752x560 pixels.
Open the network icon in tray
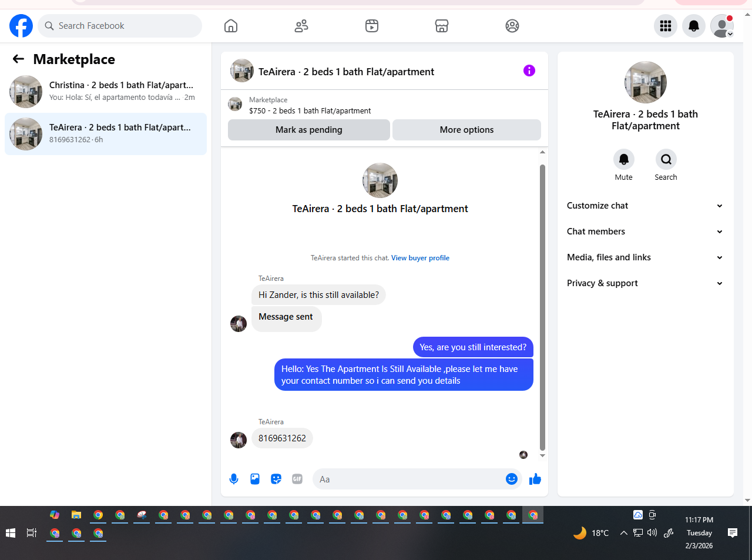point(637,533)
